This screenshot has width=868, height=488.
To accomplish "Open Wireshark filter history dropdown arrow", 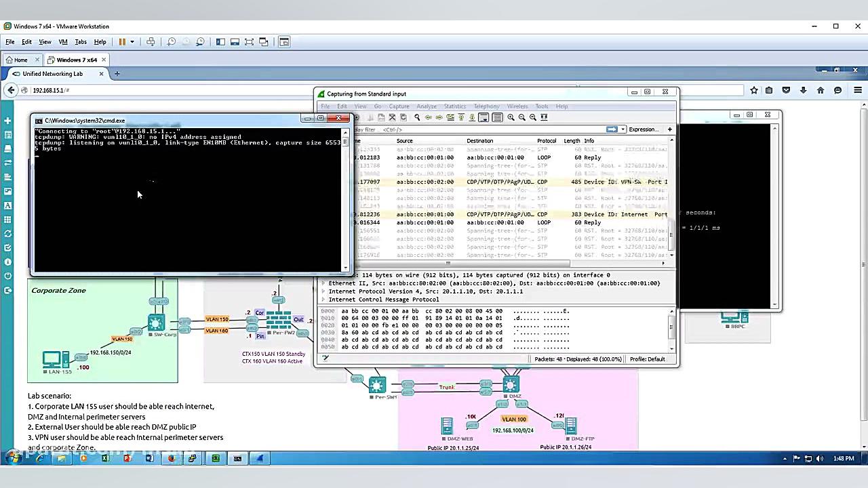I will [x=623, y=129].
